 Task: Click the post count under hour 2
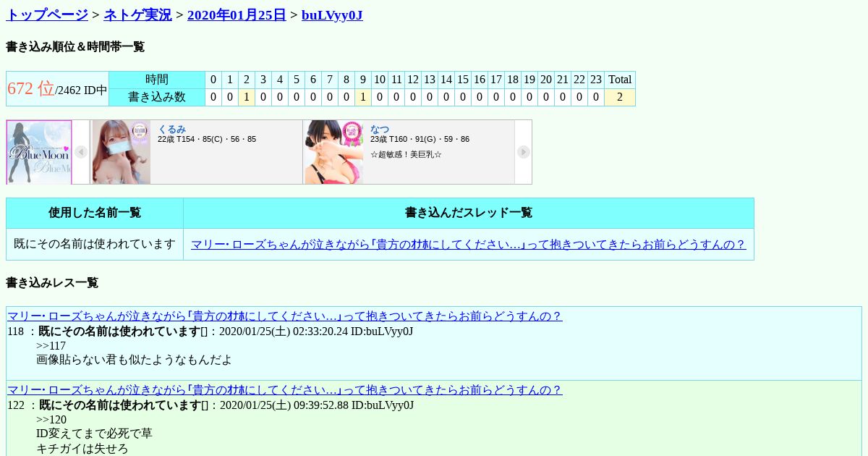coord(247,97)
